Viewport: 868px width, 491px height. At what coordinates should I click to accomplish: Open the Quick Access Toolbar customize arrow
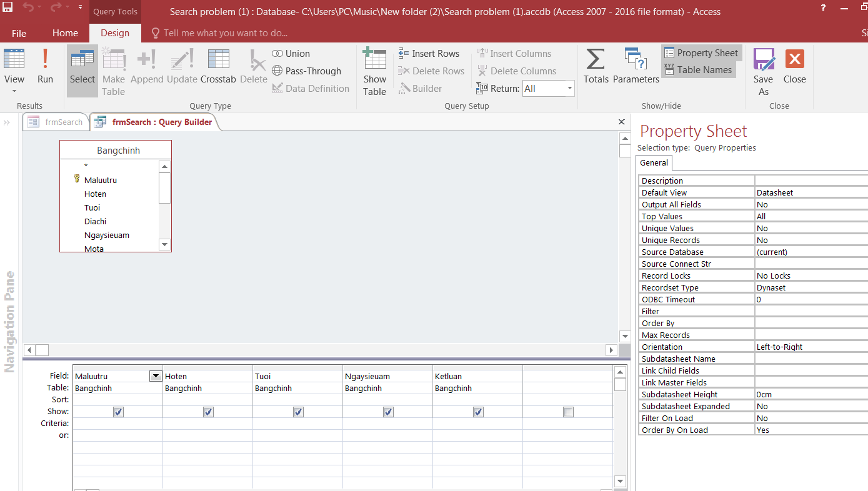[80, 7]
